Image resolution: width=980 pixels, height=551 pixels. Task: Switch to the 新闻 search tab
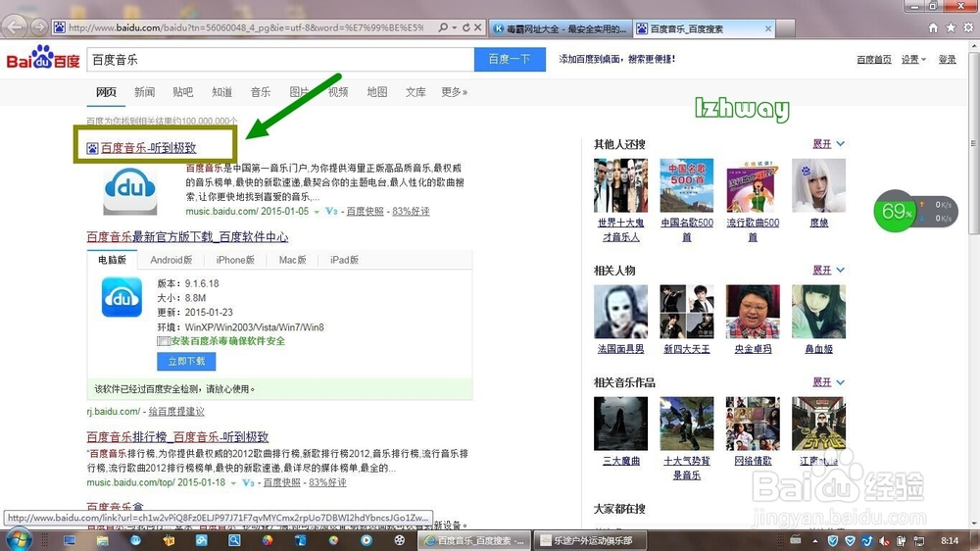(144, 92)
